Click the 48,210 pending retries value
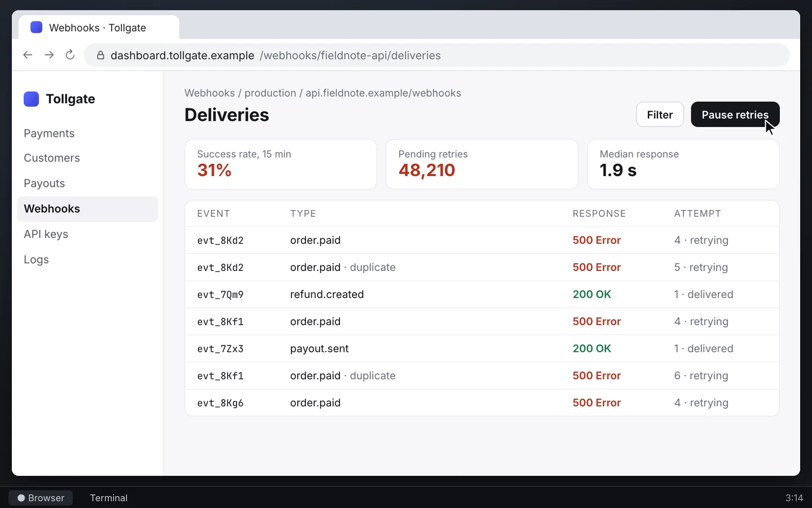The image size is (812, 508). pyautogui.click(x=427, y=170)
